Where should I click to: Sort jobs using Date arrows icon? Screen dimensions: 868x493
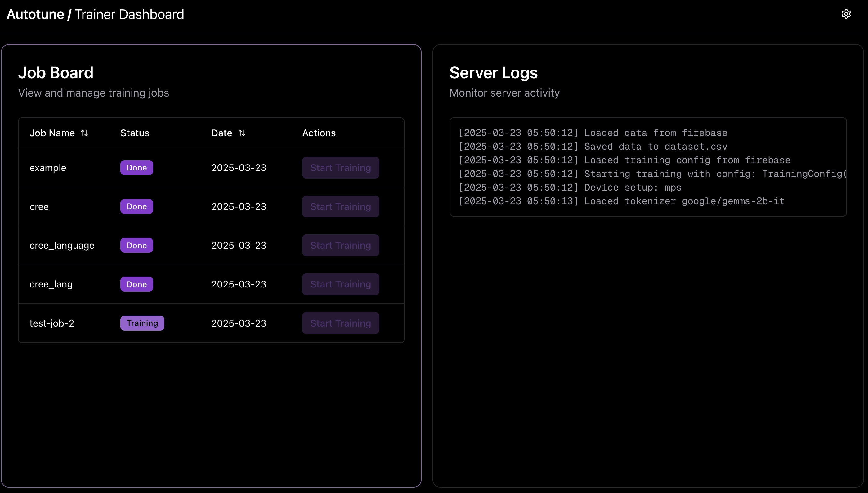(242, 133)
